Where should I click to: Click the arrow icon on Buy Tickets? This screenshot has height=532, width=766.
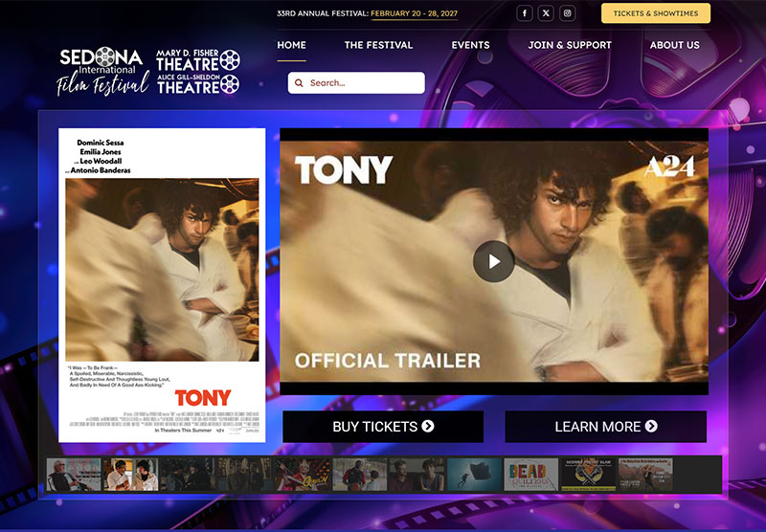click(428, 426)
